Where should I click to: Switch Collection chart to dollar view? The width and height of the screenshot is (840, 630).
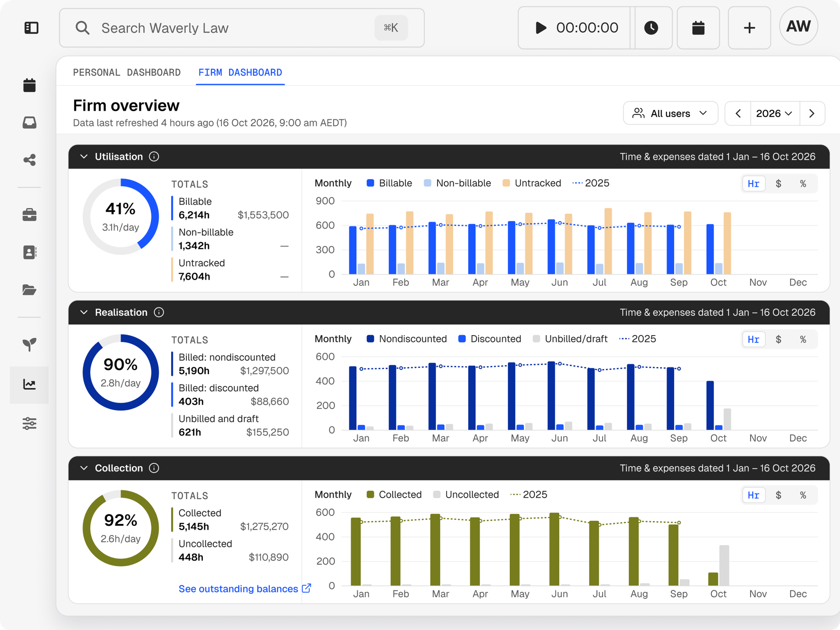point(779,495)
